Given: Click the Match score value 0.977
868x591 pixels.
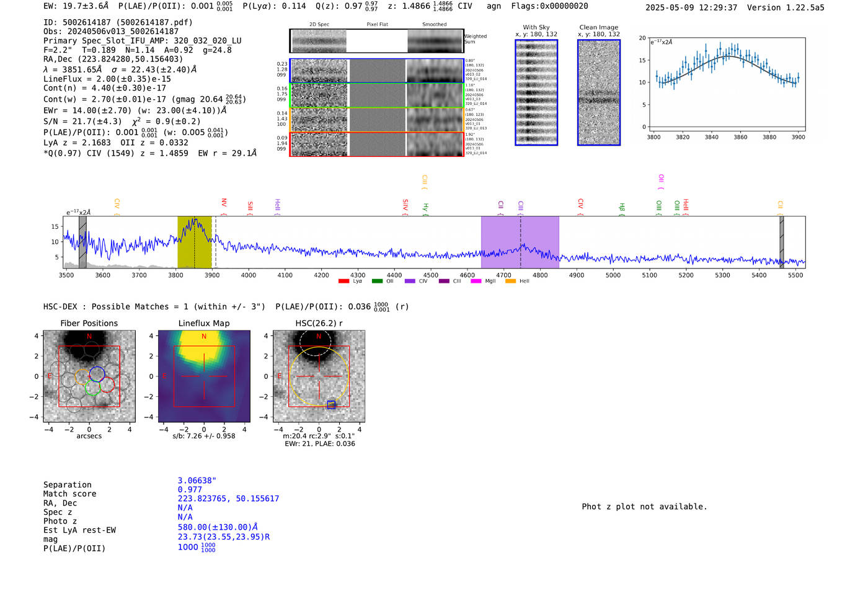Looking at the screenshot, I should (190, 489).
